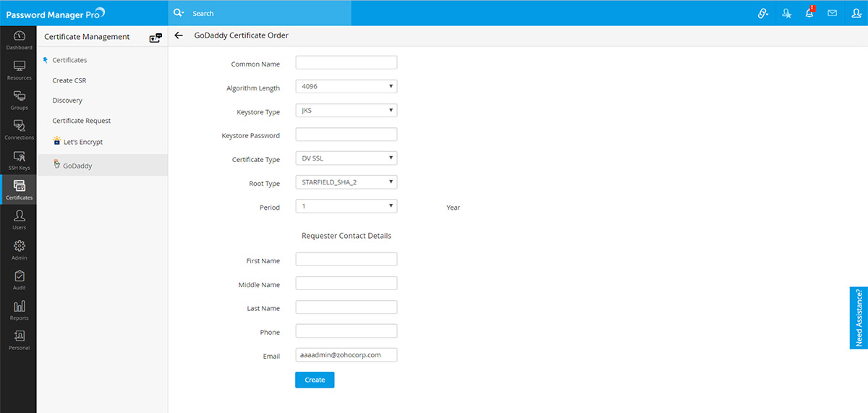Open the Need Assistance? side tab
Image resolution: width=868 pixels, height=413 pixels.
[x=859, y=318]
